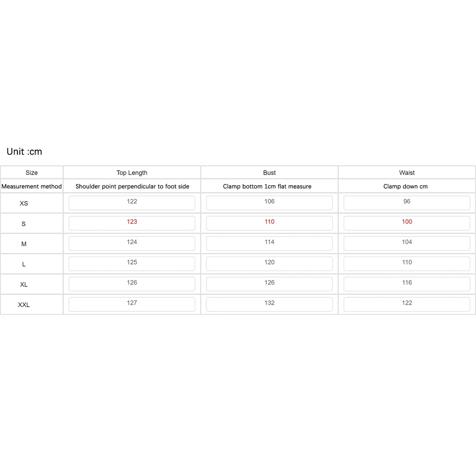Click the XS Top Length field showing 122
Screen dimensions: 476x476
point(132,203)
